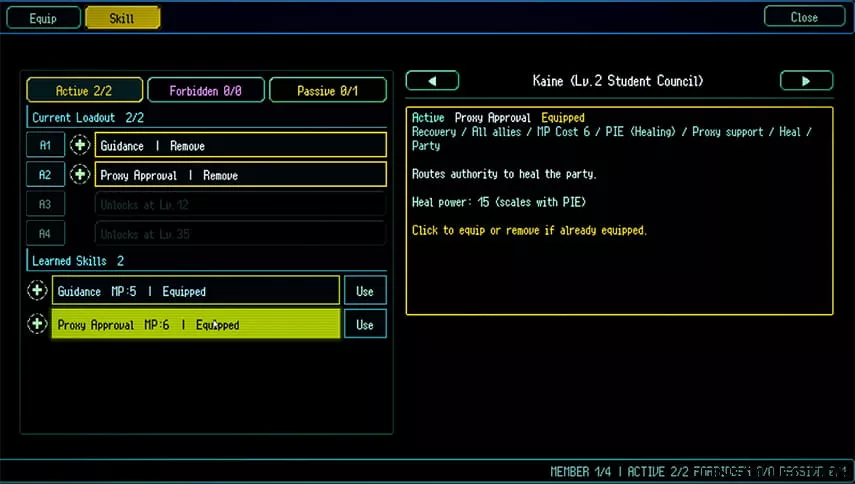
Task: Click locked slot label A4
Action: (45, 234)
